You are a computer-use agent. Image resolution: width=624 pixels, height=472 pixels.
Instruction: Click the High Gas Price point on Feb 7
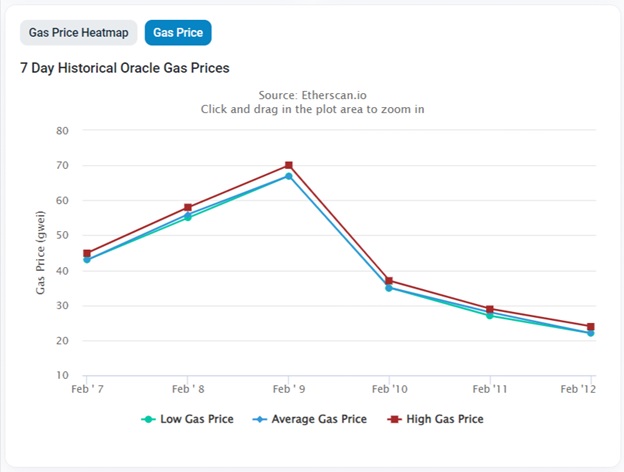click(87, 253)
